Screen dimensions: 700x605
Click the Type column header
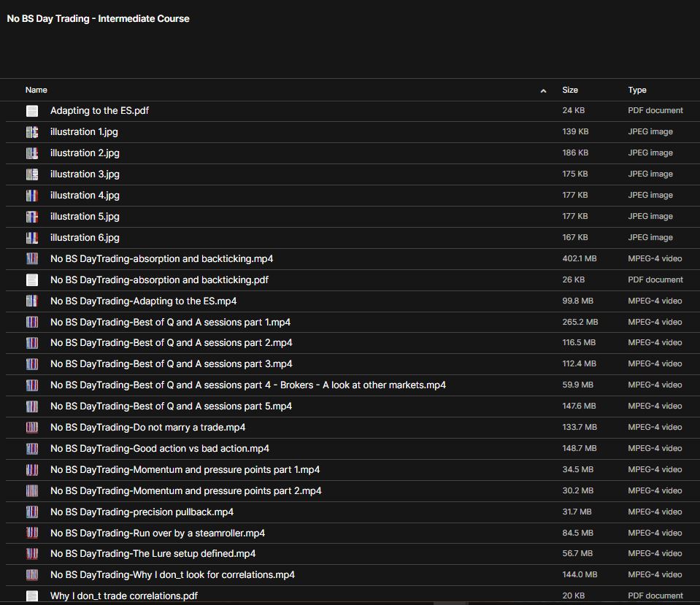click(x=636, y=90)
